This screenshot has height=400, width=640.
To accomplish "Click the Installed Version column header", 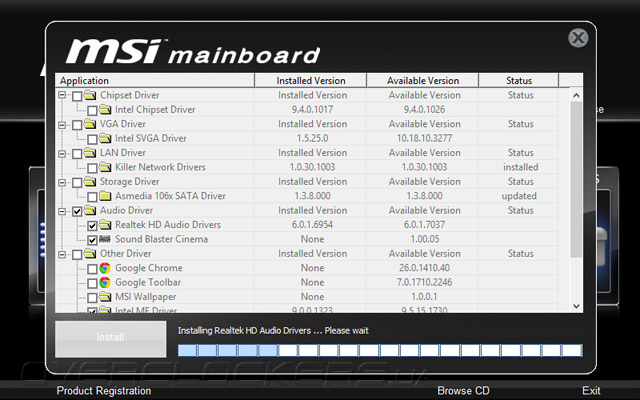I will pos(311,80).
